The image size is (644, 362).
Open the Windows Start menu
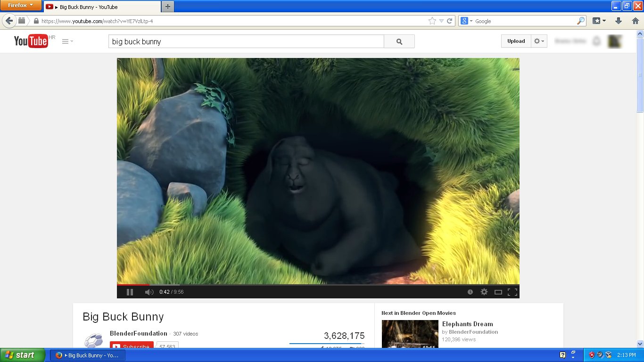pos(23,355)
